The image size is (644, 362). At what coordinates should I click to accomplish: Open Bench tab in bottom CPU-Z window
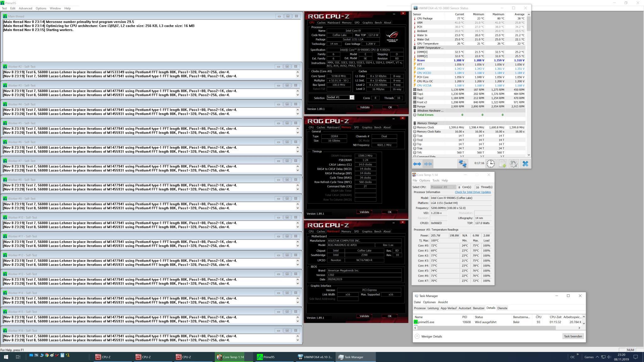(378, 231)
